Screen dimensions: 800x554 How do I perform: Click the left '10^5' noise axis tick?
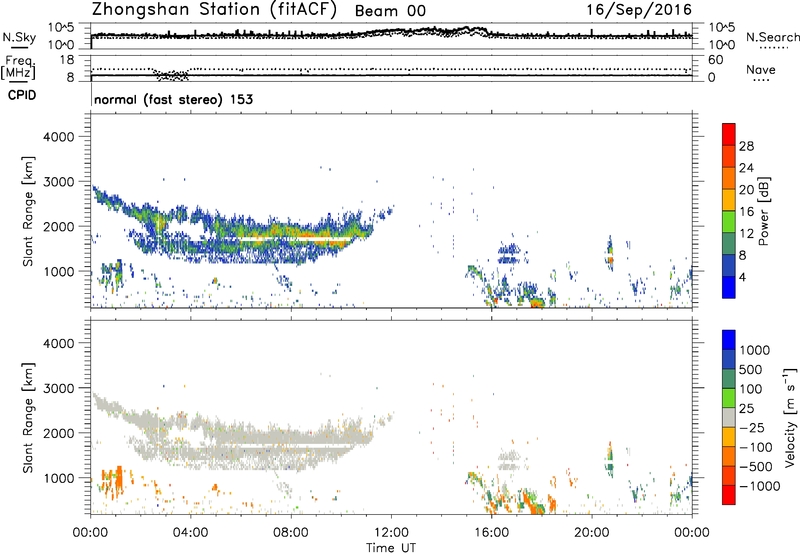(61, 28)
